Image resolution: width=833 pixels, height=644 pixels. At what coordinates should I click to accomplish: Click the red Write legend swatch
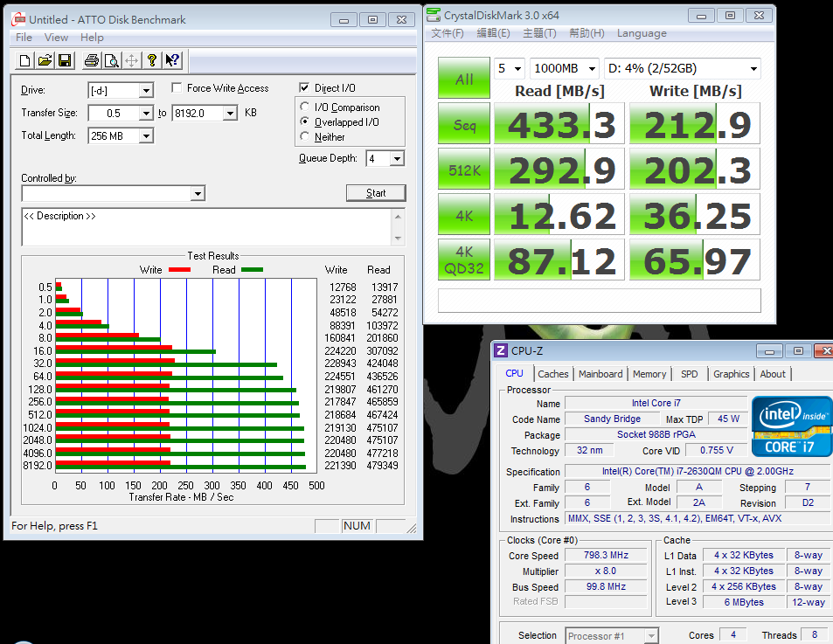[x=179, y=270]
